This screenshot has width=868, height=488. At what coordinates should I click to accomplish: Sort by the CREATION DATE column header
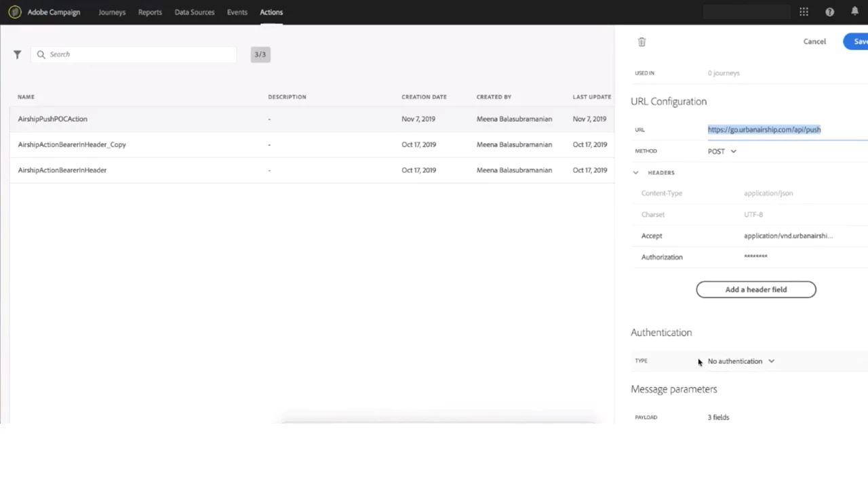click(x=424, y=97)
